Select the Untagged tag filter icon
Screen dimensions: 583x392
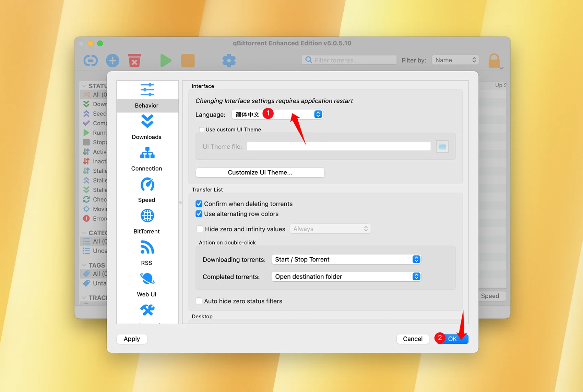pyautogui.click(x=86, y=283)
